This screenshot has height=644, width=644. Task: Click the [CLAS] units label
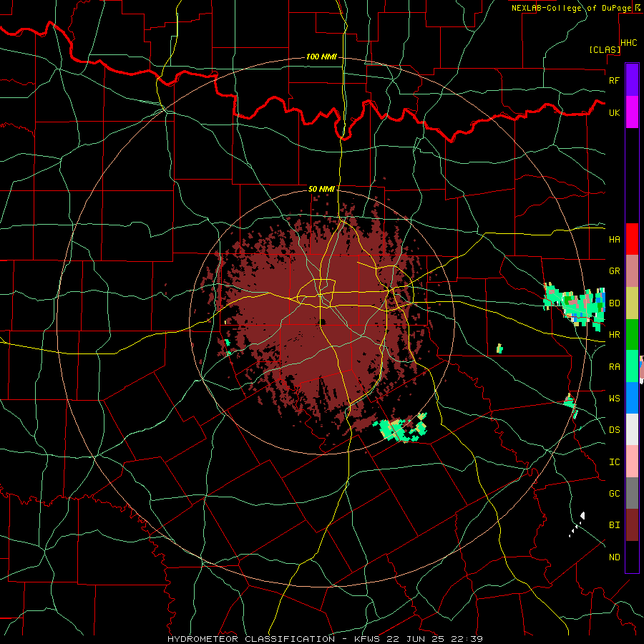click(x=605, y=49)
